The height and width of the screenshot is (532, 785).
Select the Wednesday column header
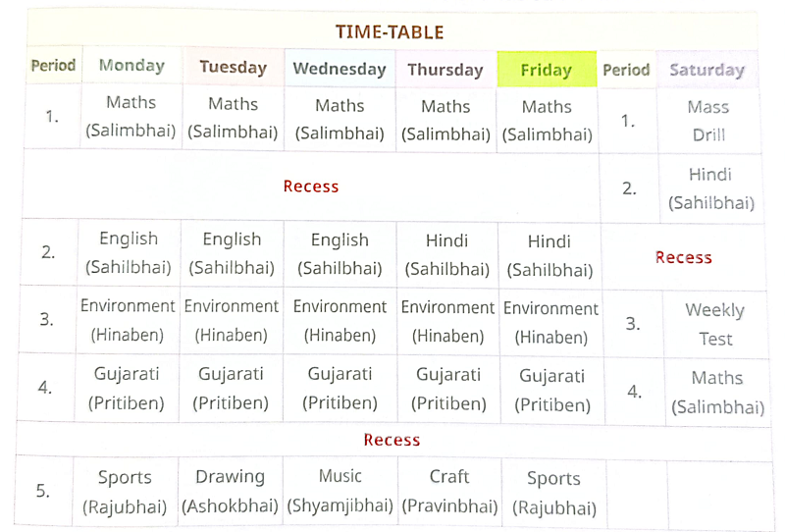tap(340, 69)
